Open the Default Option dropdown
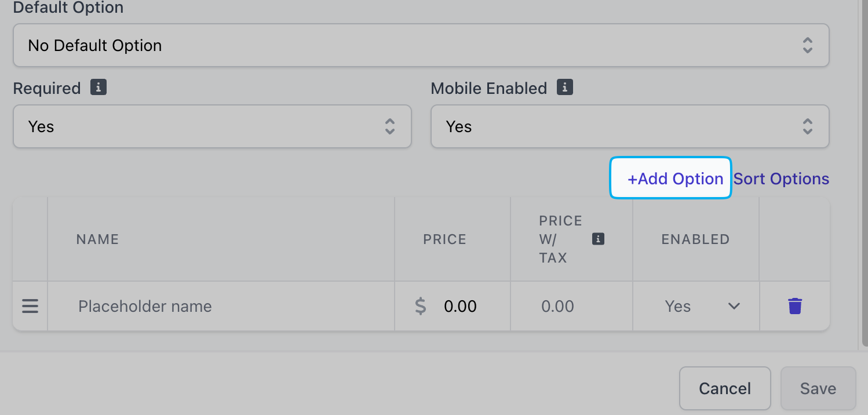Viewport: 868px width, 415px height. click(421, 45)
